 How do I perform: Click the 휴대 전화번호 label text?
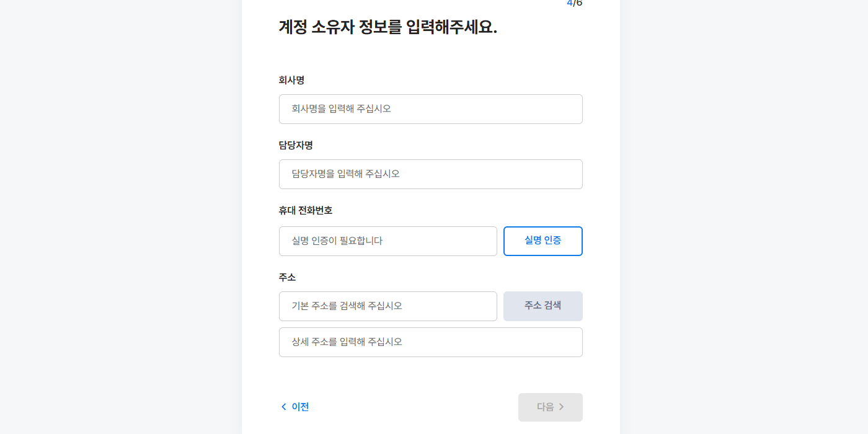pos(306,210)
